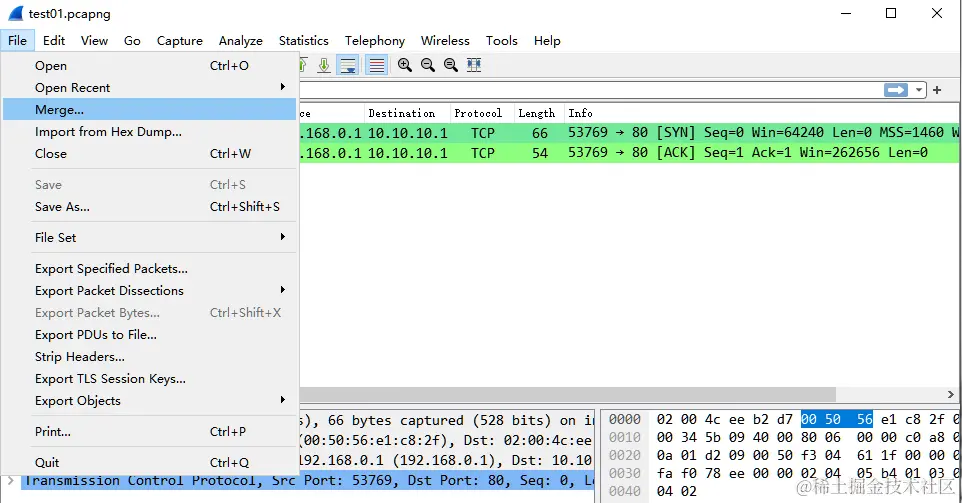Expand Transmission Control Protocol tree row

(x=10, y=480)
